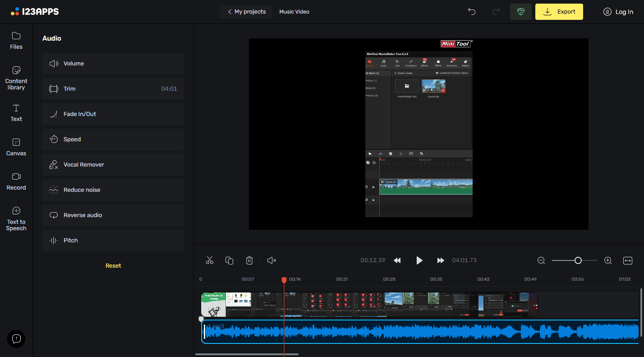Click the 04:01 trim duration value
This screenshot has height=357, width=644.
tap(169, 89)
